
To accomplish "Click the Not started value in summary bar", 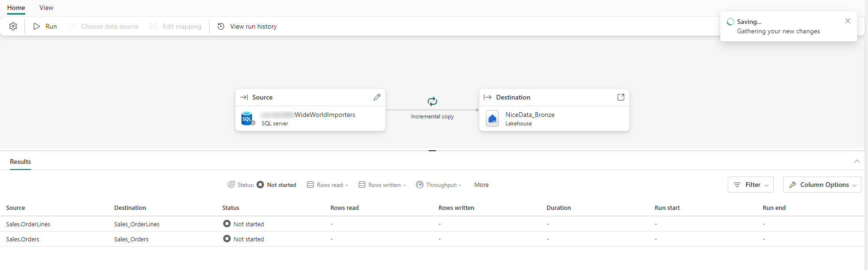I will (x=281, y=185).
